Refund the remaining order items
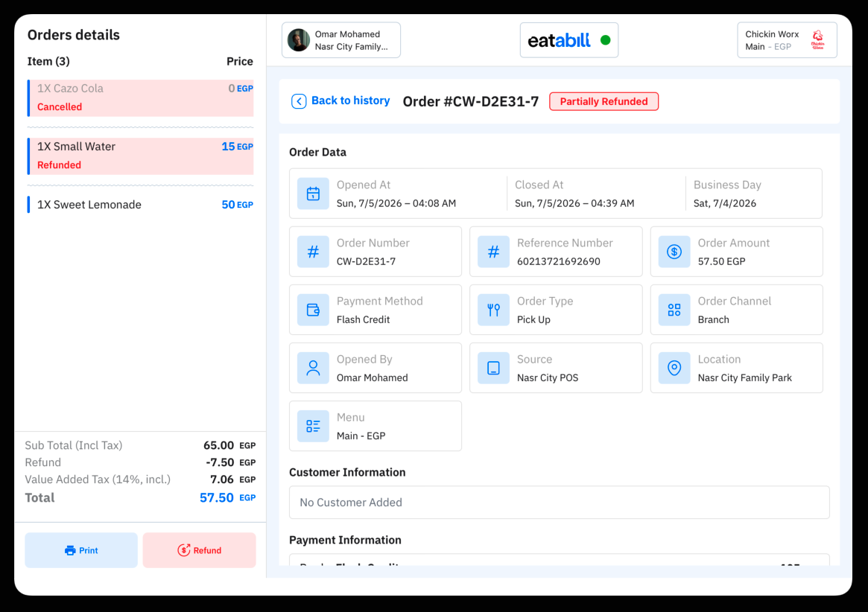This screenshot has height=612, width=868. (x=199, y=550)
